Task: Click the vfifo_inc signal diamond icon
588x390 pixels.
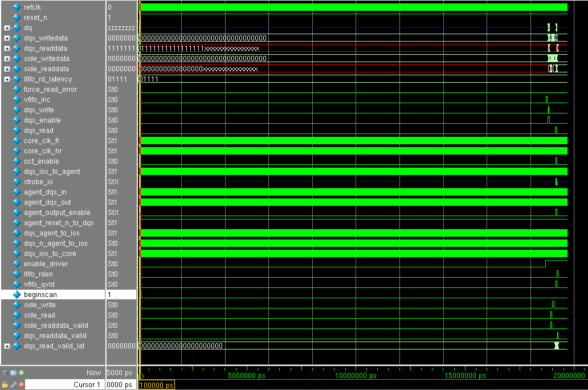Action: pyautogui.click(x=17, y=99)
